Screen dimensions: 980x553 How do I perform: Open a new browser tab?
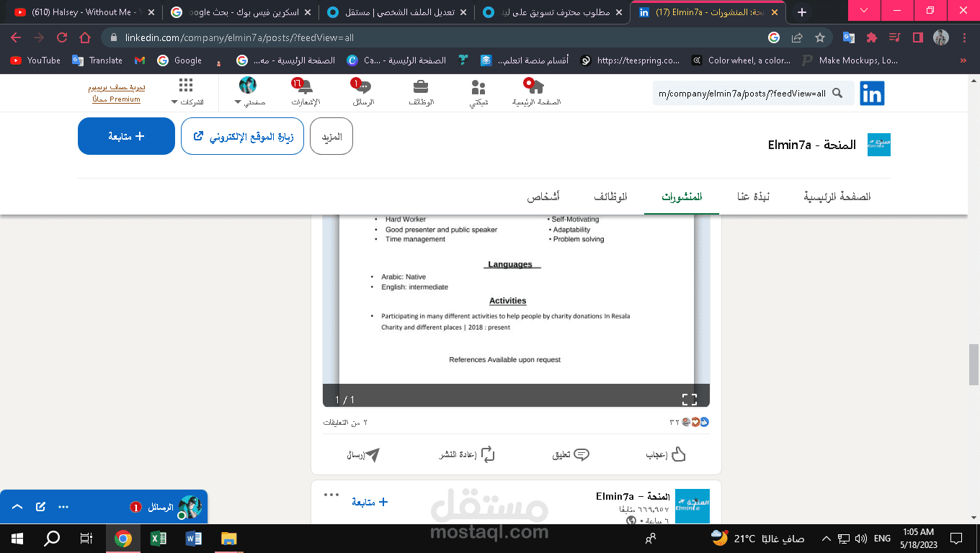coord(802,12)
